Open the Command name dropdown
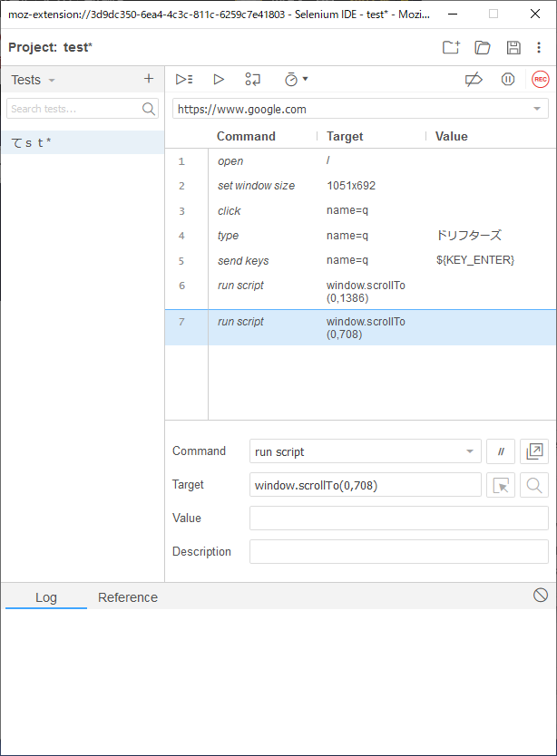The image size is (557, 756). point(469,451)
